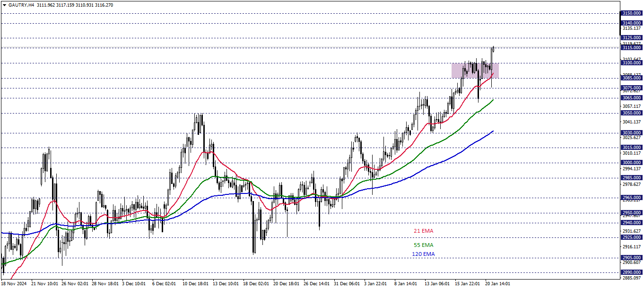Click the 15 Jan 22:01 date label
The width and height of the screenshot is (644, 289).
coord(468,284)
